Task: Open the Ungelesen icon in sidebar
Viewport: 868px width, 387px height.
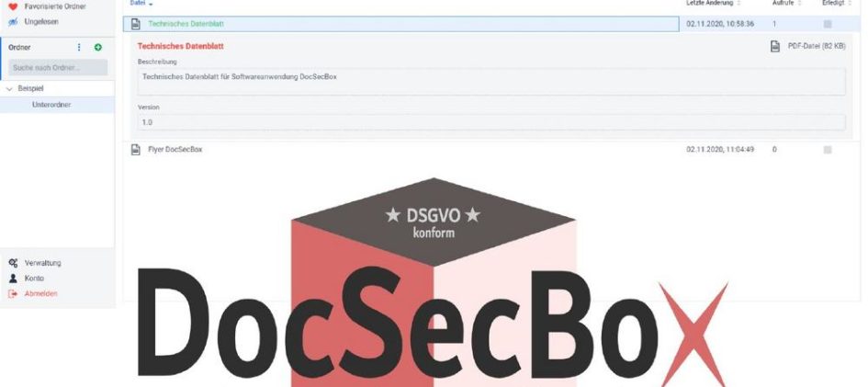Action: tap(13, 21)
